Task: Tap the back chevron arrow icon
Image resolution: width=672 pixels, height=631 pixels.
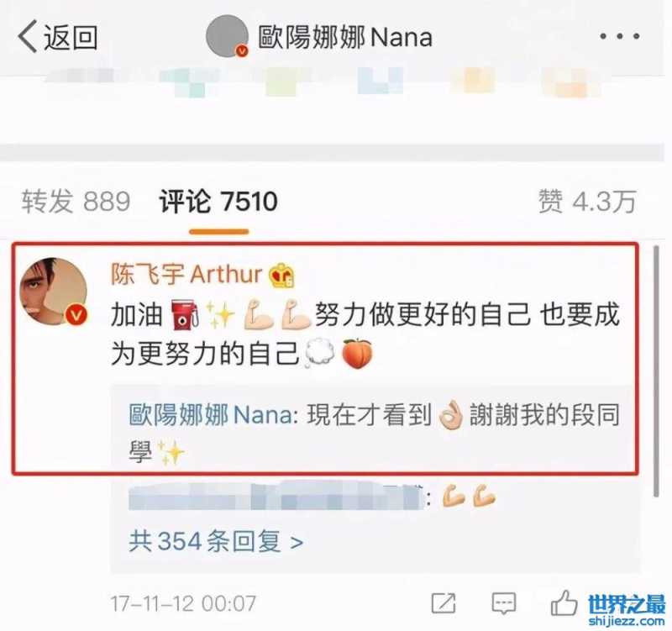Action: [x=28, y=37]
